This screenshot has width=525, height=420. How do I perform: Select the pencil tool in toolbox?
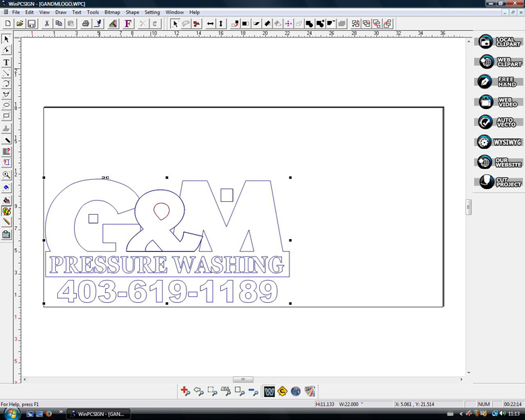click(x=6, y=221)
